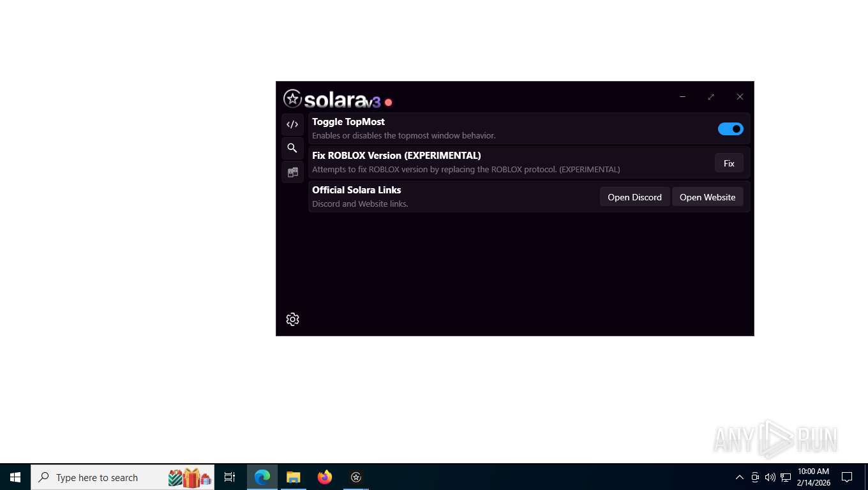
Task: Open network status icon in tray
Action: (x=786, y=477)
